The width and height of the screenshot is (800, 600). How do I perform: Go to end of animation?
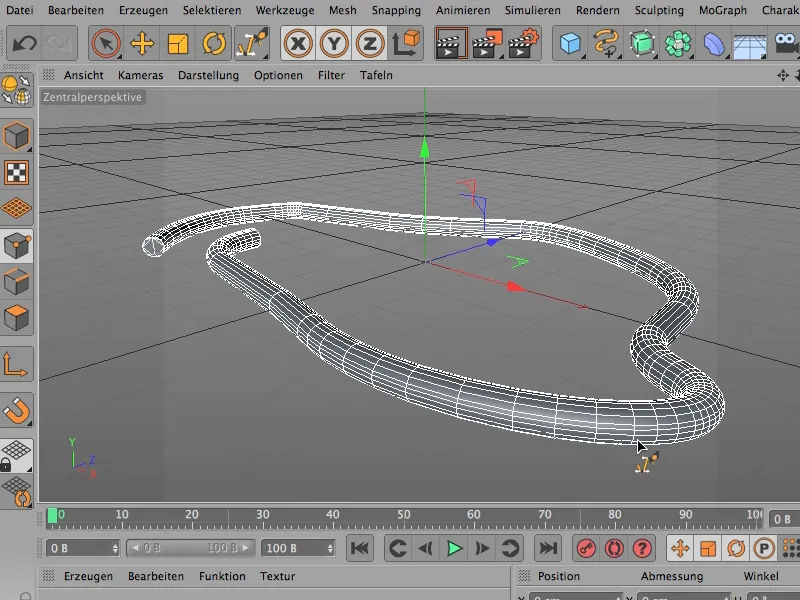click(x=548, y=548)
